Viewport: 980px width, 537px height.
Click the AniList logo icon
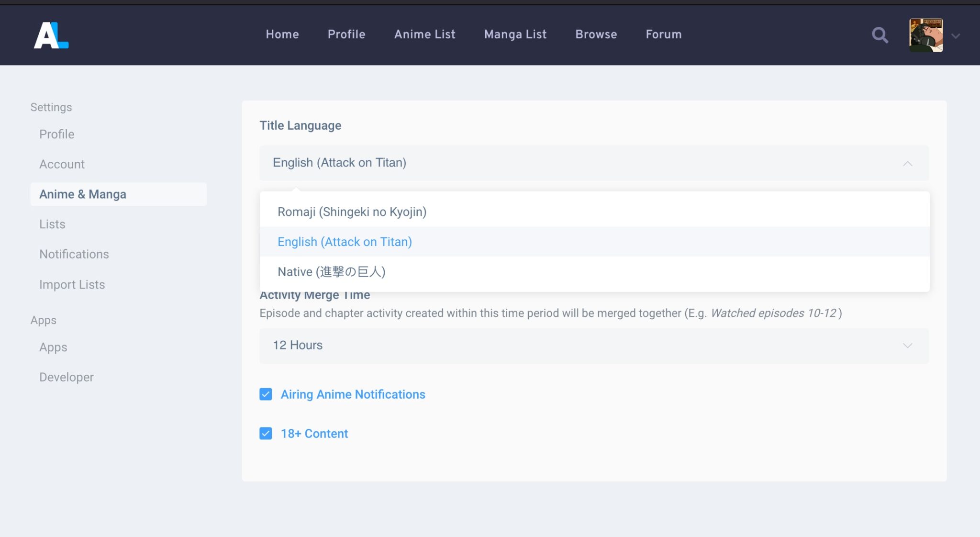point(51,35)
